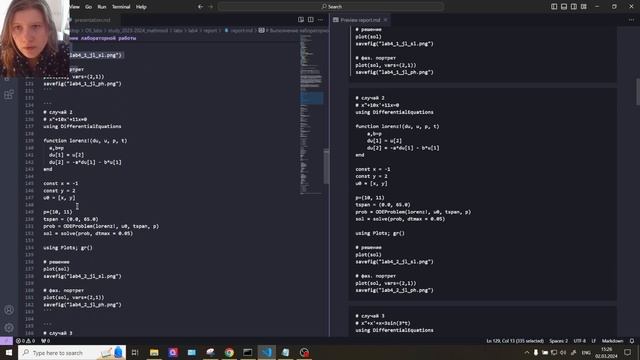Open the Help menu
Image resolution: width=640 pixels, height=360 pixels.
[x=141, y=7]
